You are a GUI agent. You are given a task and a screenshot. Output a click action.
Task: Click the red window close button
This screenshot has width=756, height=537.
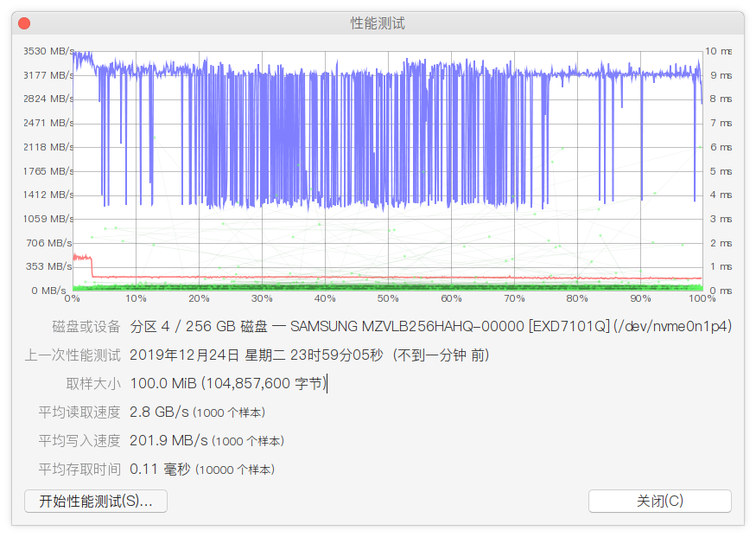click(24, 23)
